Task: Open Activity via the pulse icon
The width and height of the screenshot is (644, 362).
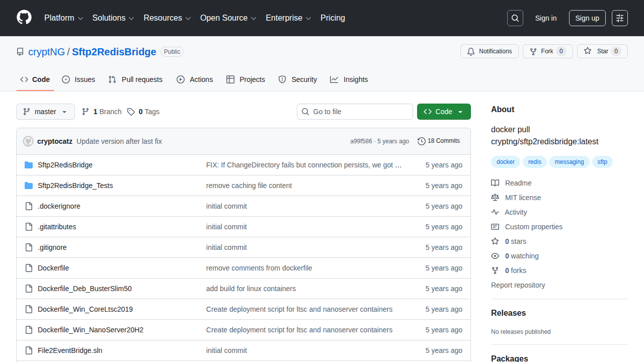Action: click(495, 212)
